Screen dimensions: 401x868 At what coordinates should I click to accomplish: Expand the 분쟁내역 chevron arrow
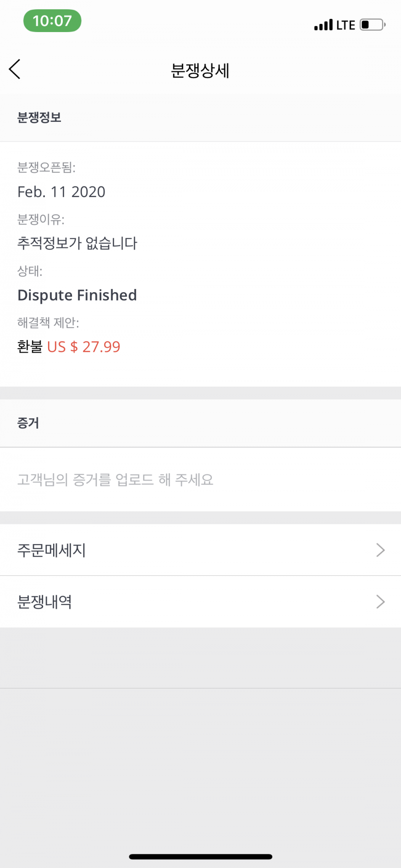point(380,601)
